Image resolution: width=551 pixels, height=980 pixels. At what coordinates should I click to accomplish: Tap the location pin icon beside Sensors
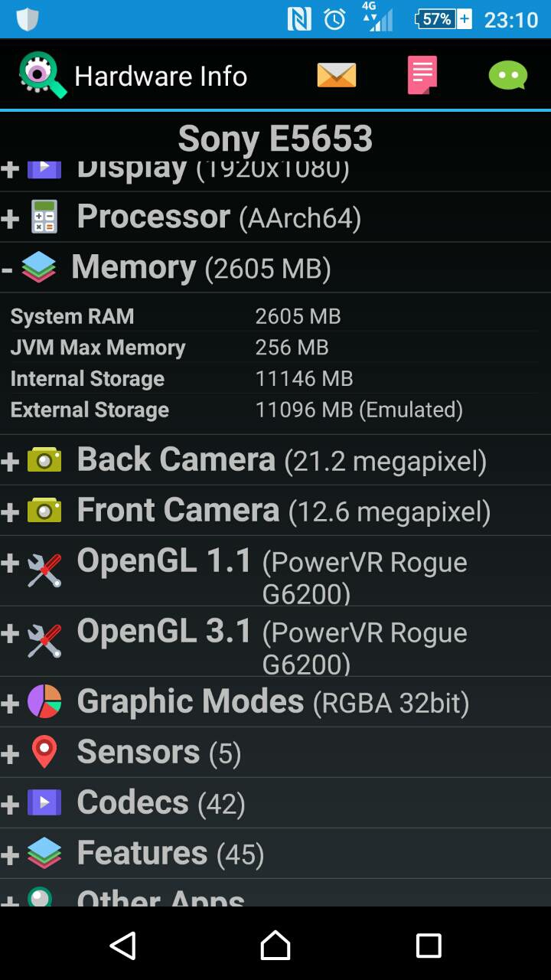[44, 752]
